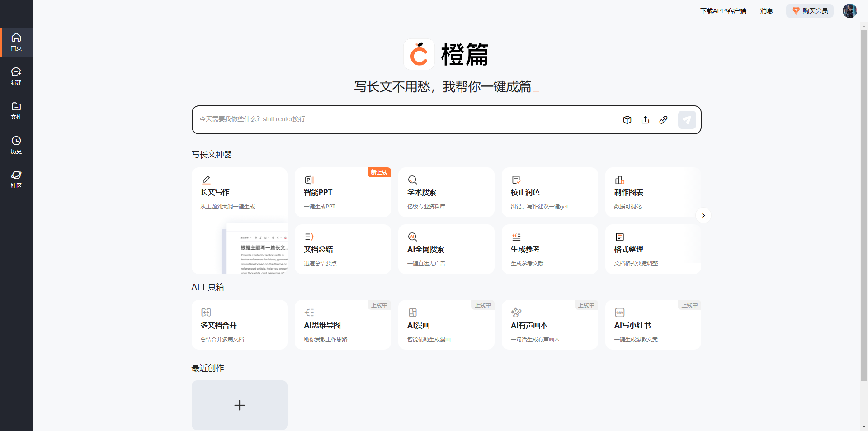Click the plus tile under 最近创作
The width and height of the screenshot is (868, 431).
pos(240,405)
